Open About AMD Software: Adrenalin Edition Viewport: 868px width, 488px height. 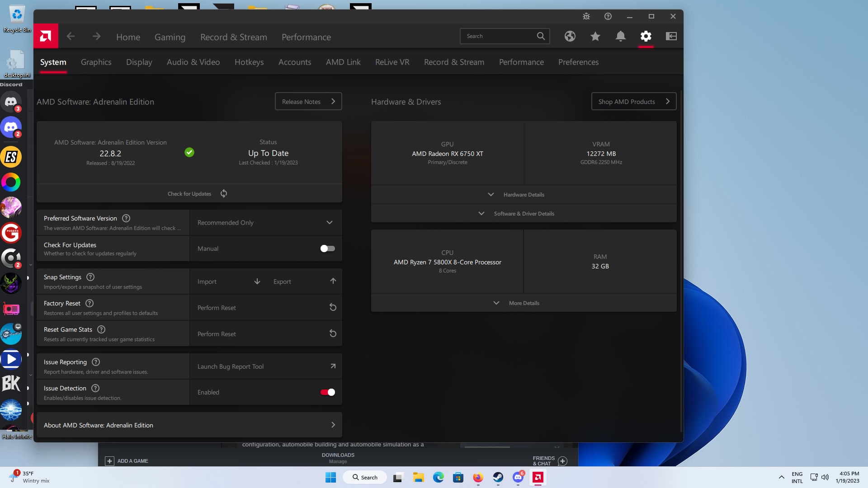pyautogui.click(x=189, y=425)
